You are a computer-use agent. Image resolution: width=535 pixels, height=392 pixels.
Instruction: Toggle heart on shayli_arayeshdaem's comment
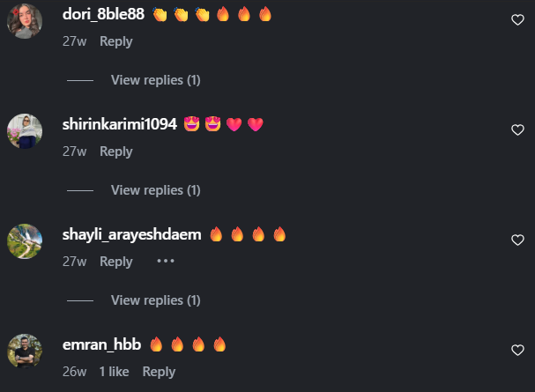(x=517, y=240)
